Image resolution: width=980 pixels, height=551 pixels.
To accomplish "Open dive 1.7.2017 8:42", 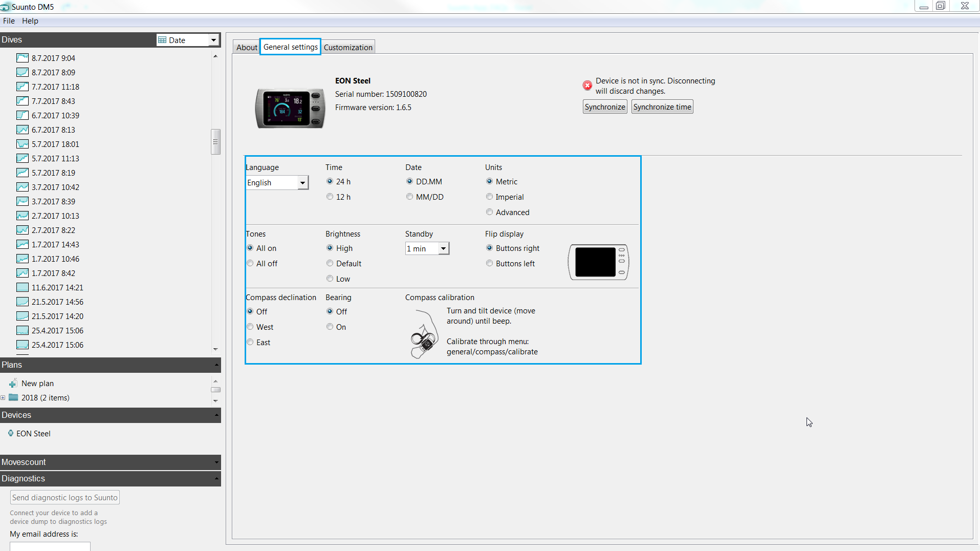I will click(53, 273).
